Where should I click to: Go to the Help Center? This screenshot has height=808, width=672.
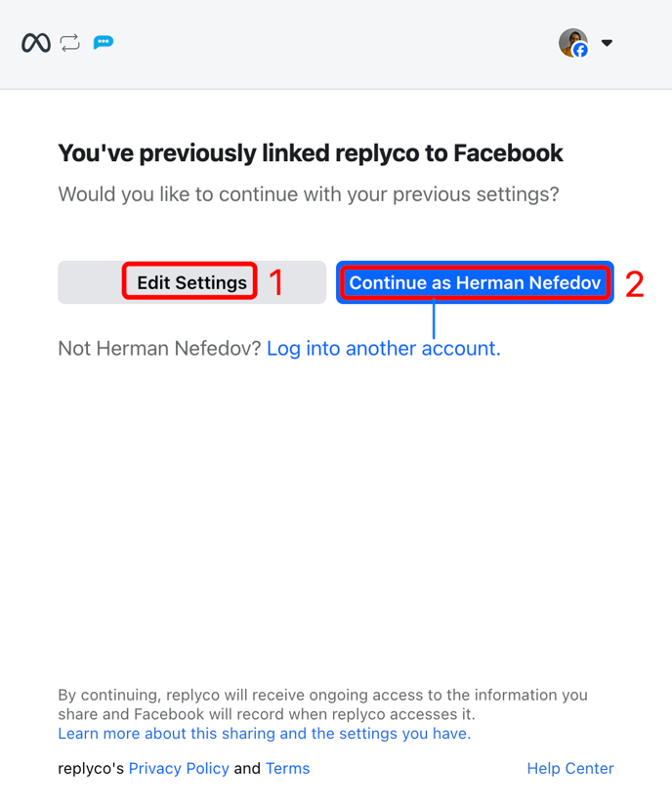[x=570, y=768]
